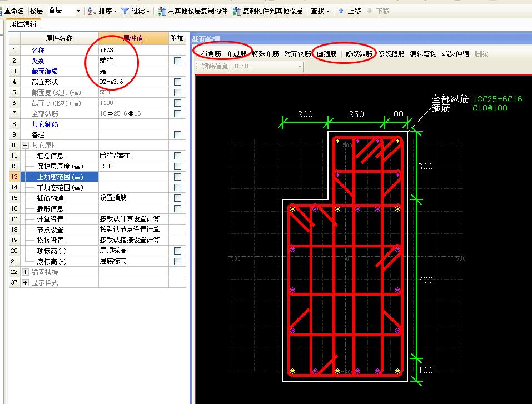Open the 查找 dropdown menu
This screenshot has height=404, width=532.
click(320, 11)
